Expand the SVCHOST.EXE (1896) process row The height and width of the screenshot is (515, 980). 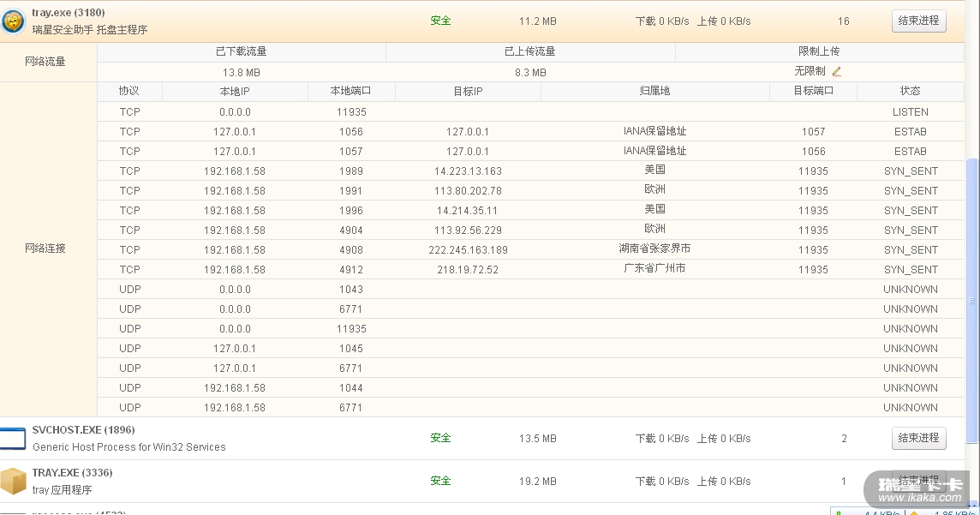click(83, 430)
